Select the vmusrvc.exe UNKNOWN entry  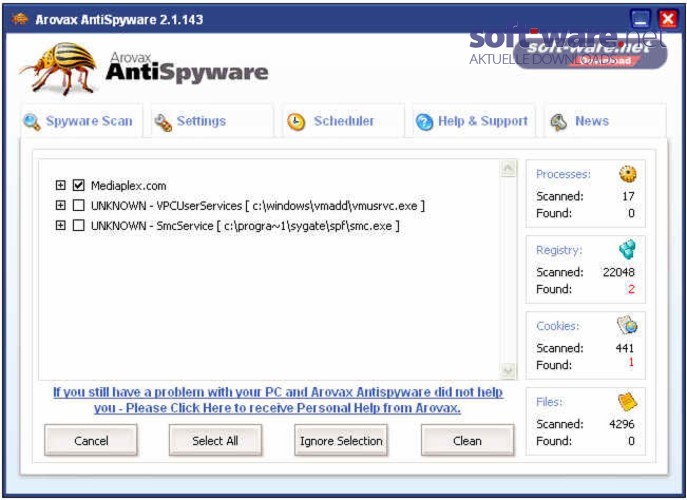tap(258, 206)
